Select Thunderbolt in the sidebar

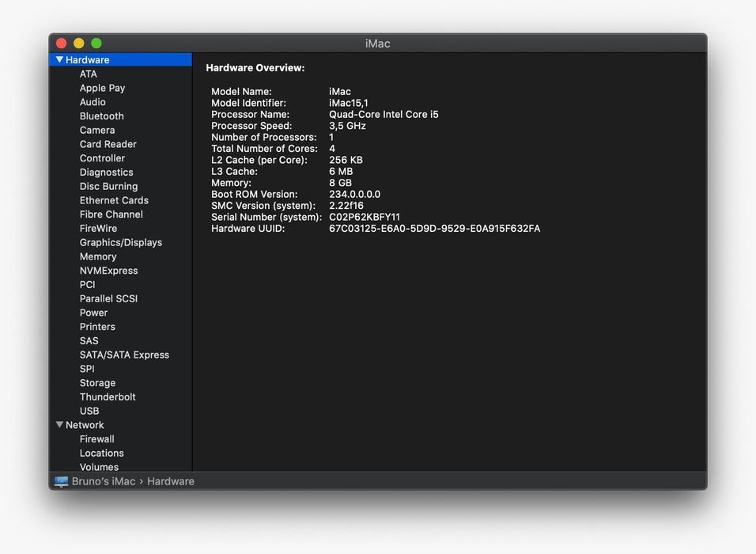(108, 397)
